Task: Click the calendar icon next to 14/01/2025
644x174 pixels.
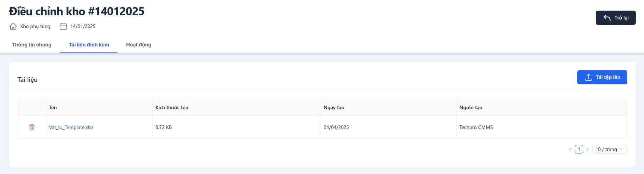Action: pos(63,26)
